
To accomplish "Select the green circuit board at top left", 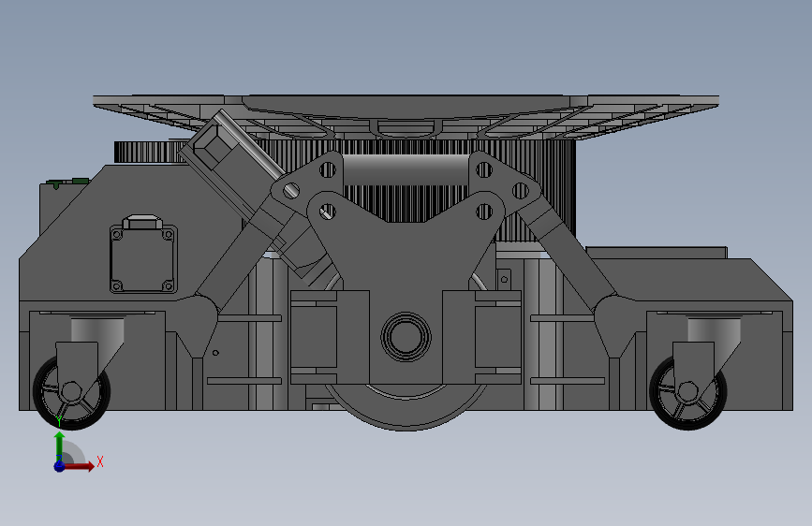I will click(x=67, y=183).
